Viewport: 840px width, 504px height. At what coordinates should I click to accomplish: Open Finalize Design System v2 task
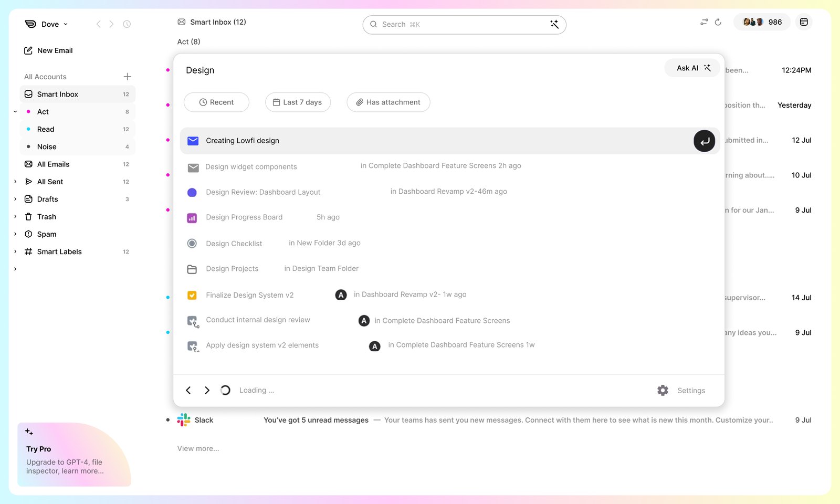click(x=249, y=295)
